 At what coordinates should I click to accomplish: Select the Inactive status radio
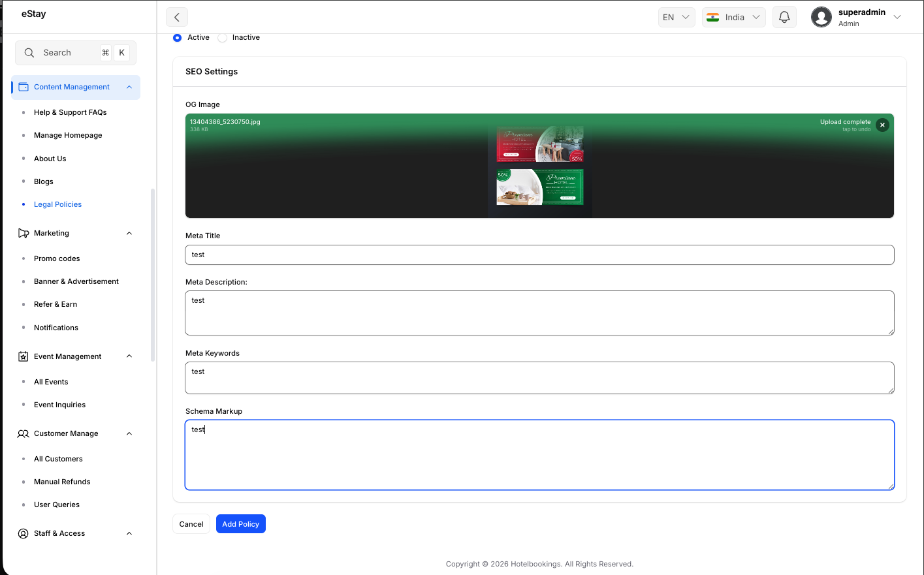click(223, 38)
